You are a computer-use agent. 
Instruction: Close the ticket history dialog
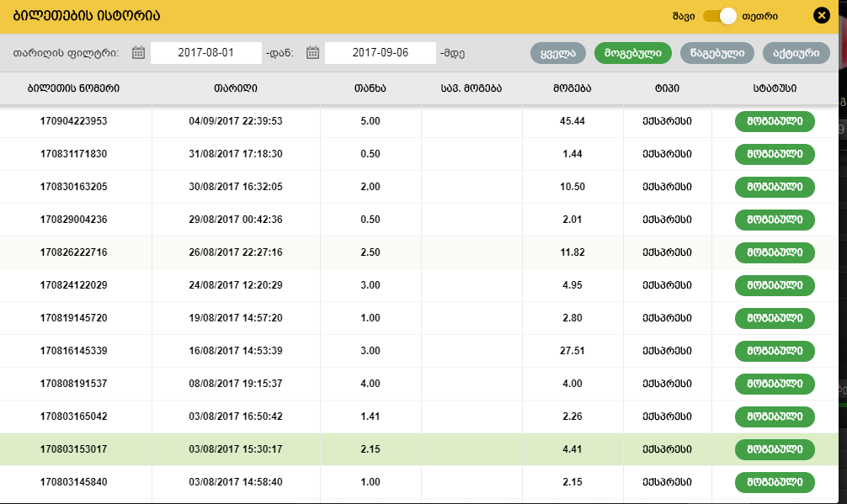pyautogui.click(x=821, y=16)
